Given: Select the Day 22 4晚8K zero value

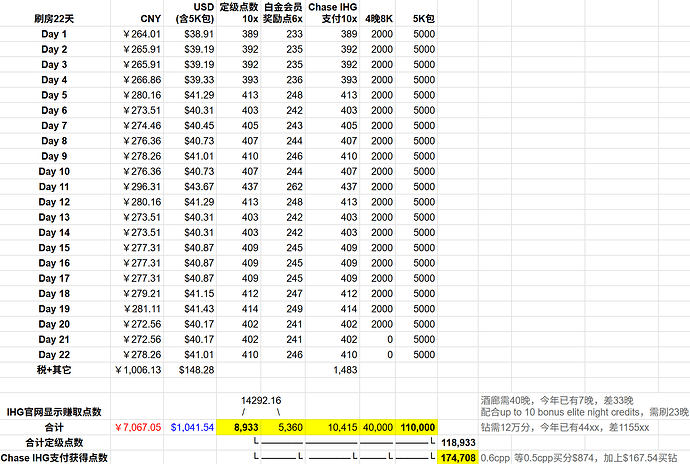Looking at the screenshot, I should pyautogui.click(x=378, y=355).
